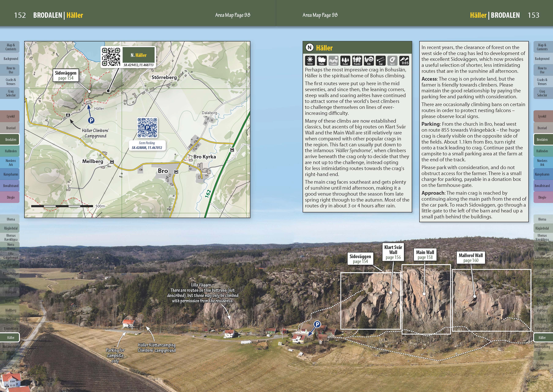Viewport: 553px width, 392px height.
Task: Click the Trad gear icon
Action: [381, 61]
